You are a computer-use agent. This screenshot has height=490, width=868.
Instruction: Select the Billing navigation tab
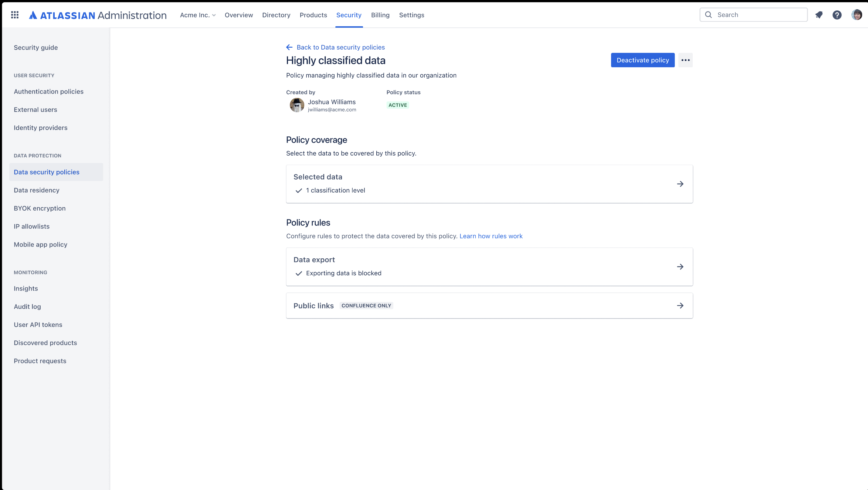[x=380, y=15]
